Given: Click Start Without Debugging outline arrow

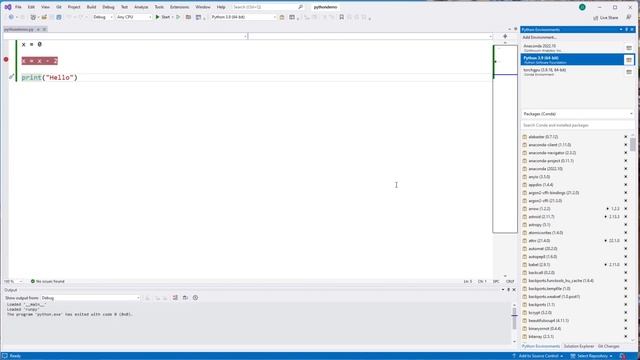Looking at the screenshot, I should coord(178,17).
